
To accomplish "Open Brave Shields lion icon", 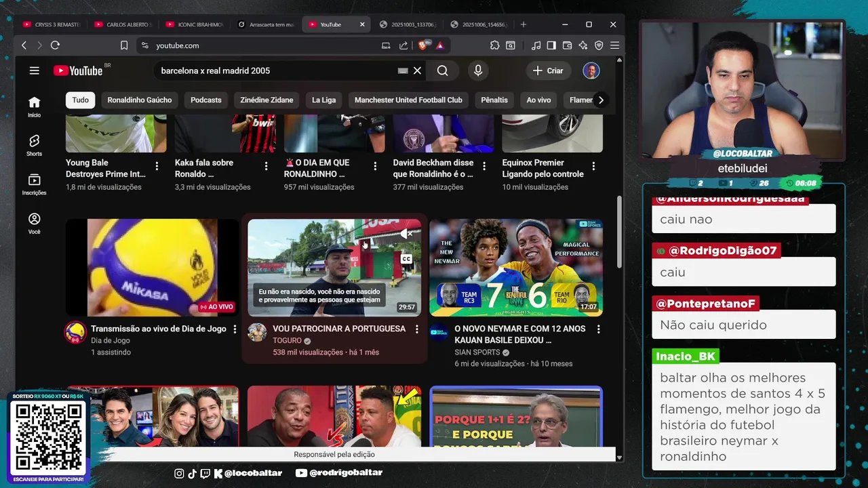I will 424,45.
